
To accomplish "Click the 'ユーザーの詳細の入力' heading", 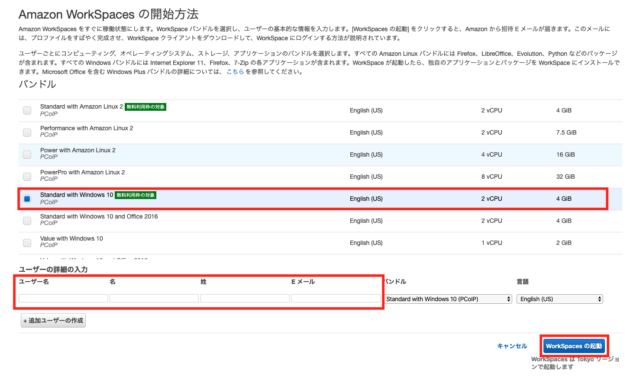I will click(53, 269).
